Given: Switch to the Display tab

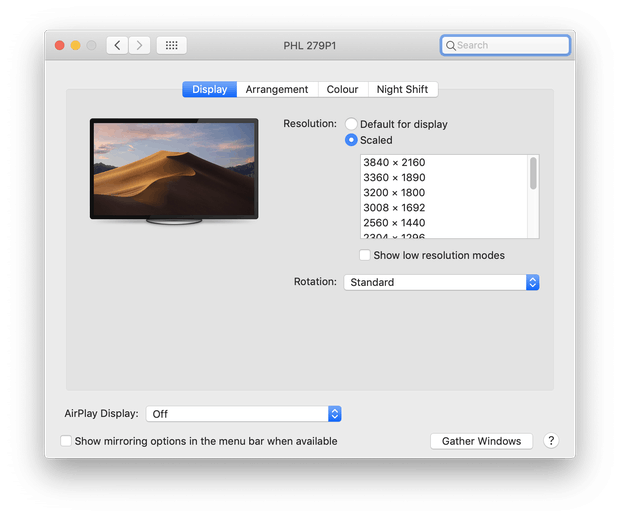Looking at the screenshot, I should pyautogui.click(x=210, y=89).
